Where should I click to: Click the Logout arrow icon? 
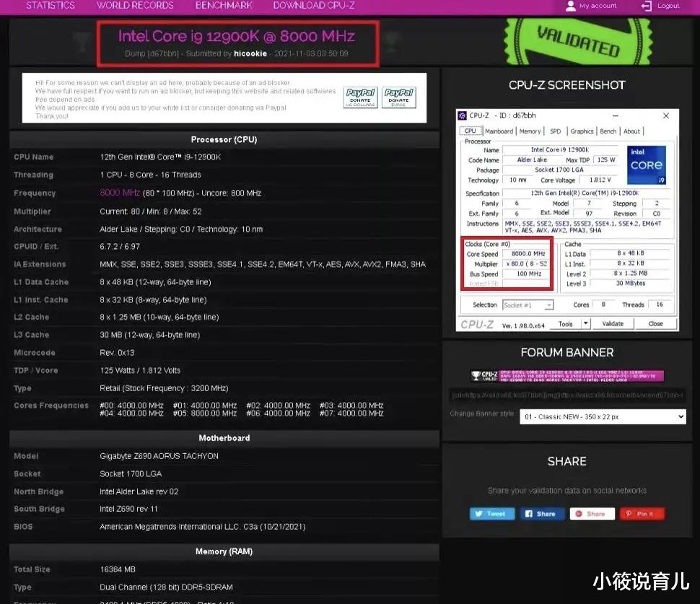pyautogui.click(x=647, y=6)
